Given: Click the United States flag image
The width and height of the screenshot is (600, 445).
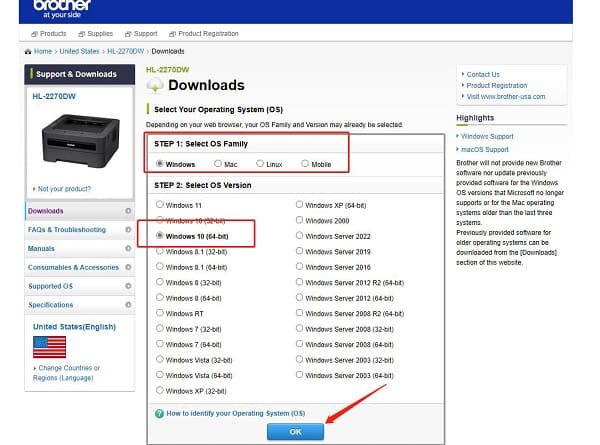Looking at the screenshot, I should coord(49,347).
